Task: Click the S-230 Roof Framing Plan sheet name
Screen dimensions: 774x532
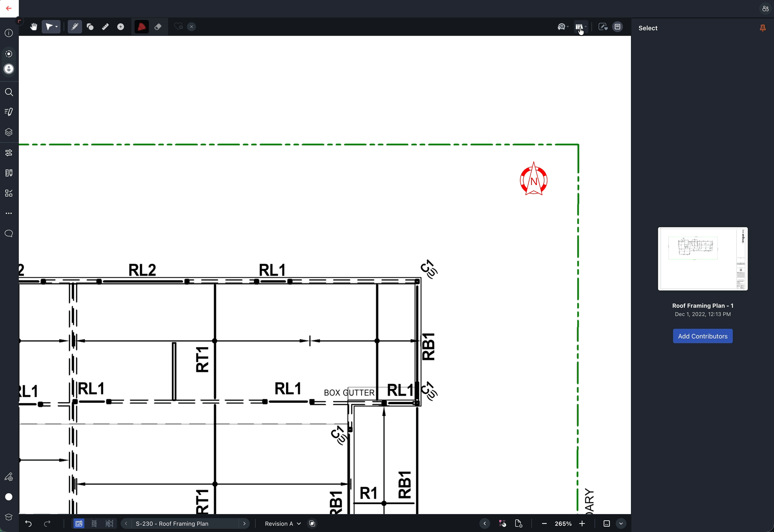Action: point(172,523)
